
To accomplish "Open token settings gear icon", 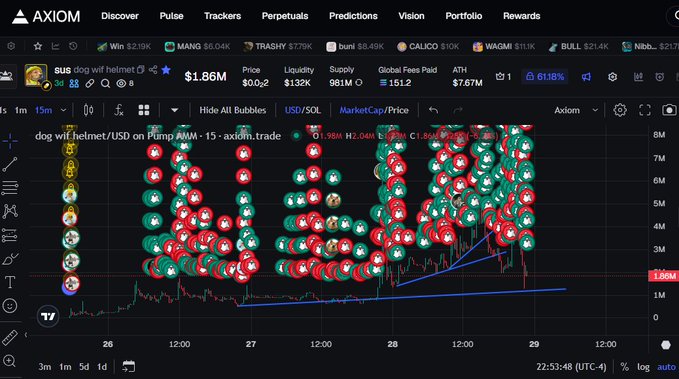I will tap(612, 77).
